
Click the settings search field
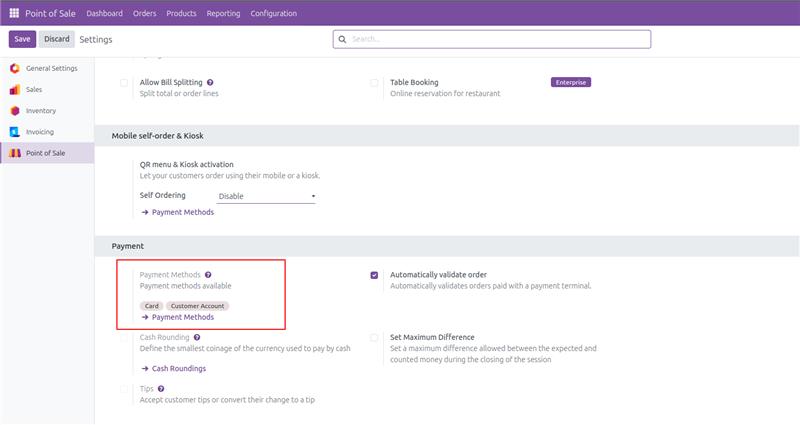click(497, 39)
